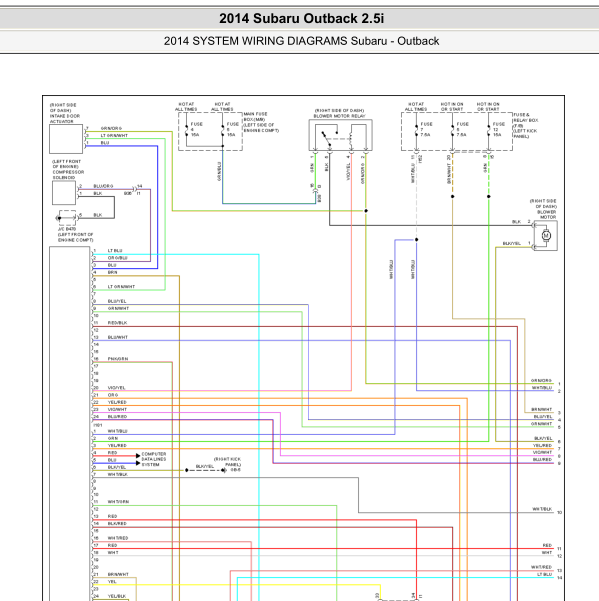Click the dashed J/C B470 joint connector symbol
This screenshot has width=599, height=601.
pyautogui.click(x=67, y=218)
